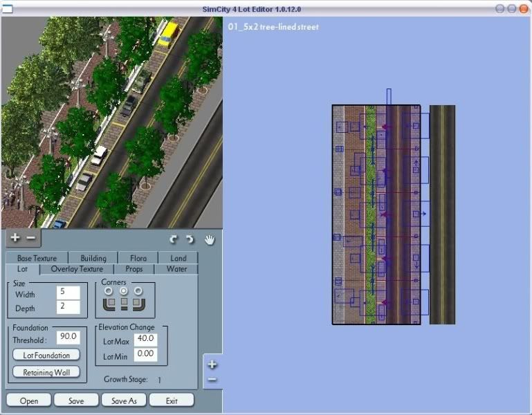The width and height of the screenshot is (532, 415).
Task: Click the left corner shape icon
Action: tap(109, 304)
